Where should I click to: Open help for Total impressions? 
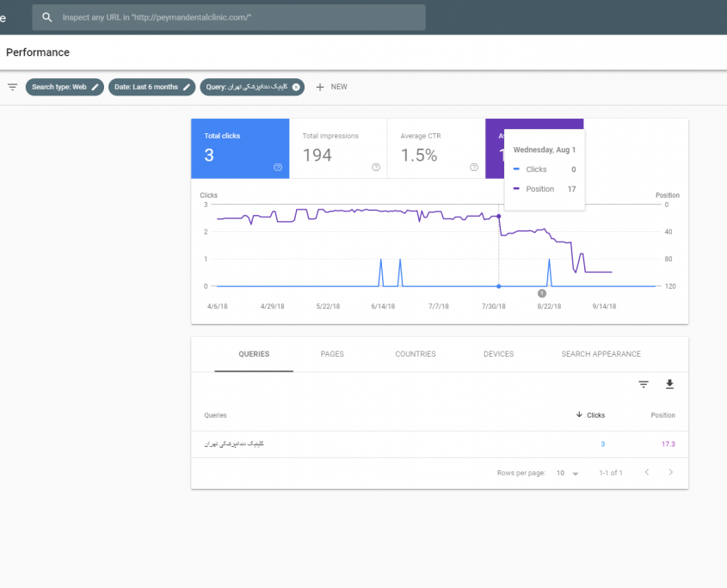click(376, 168)
